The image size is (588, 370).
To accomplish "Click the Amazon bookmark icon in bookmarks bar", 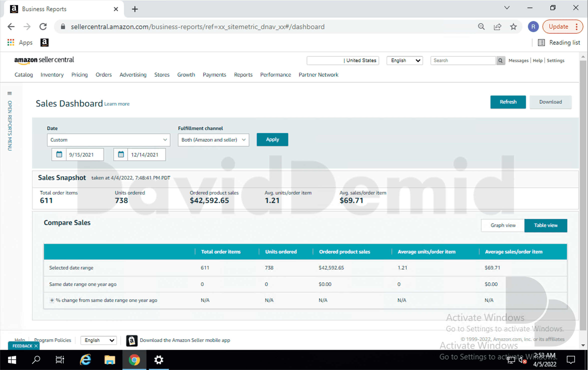I will (44, 42).
